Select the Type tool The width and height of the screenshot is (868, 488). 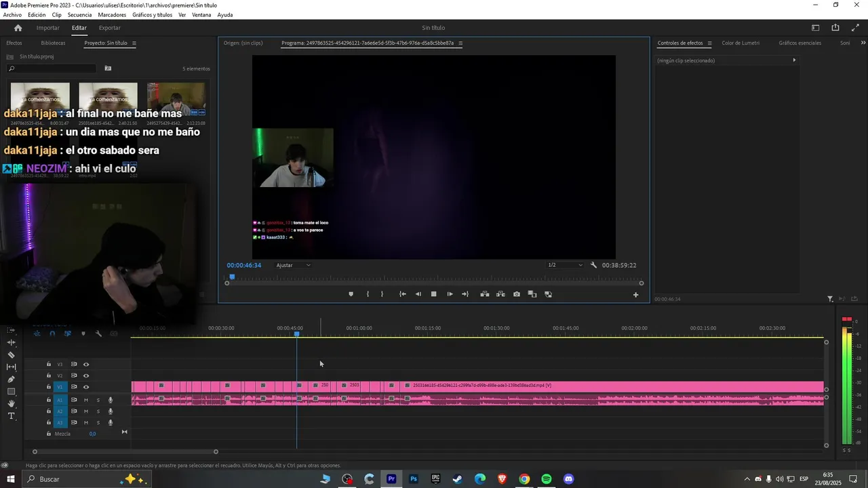pyautogui.click(x=11, y=415)
